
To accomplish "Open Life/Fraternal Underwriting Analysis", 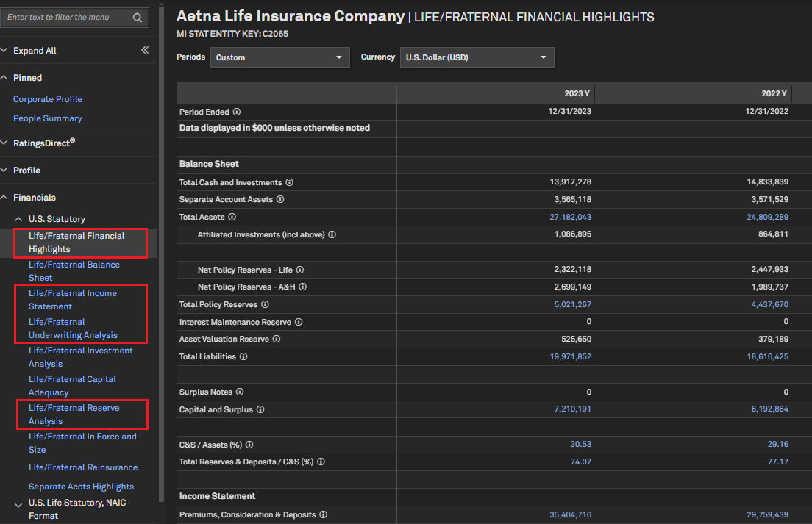I will click(x=73, y=329).
